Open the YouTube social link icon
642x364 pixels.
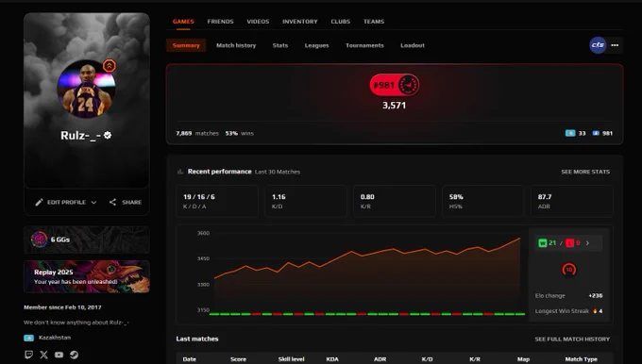(59, 355)
